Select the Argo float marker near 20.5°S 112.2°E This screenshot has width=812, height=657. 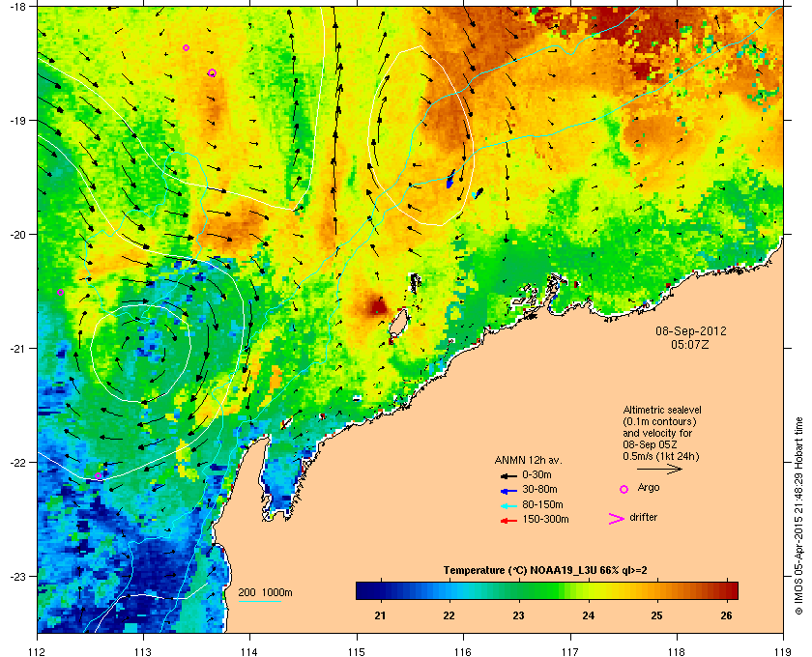coord(60,293)
